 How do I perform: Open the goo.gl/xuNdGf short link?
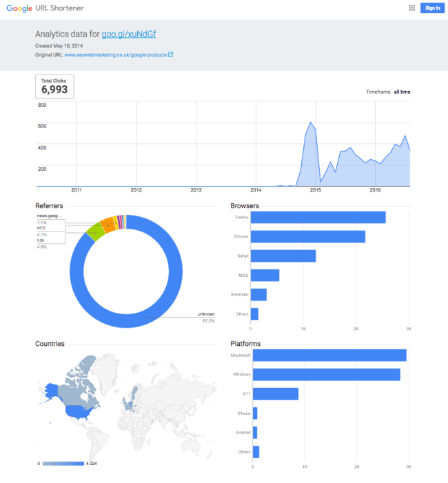pyautogui.click(x=133, y=34)
